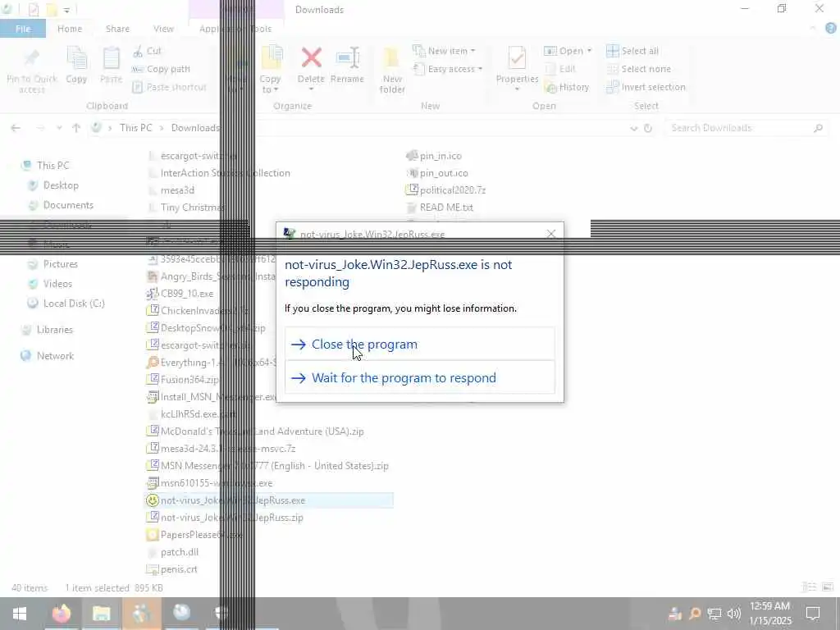
Task: Open the notification Action Center icon
Action: tap(813, 614)
